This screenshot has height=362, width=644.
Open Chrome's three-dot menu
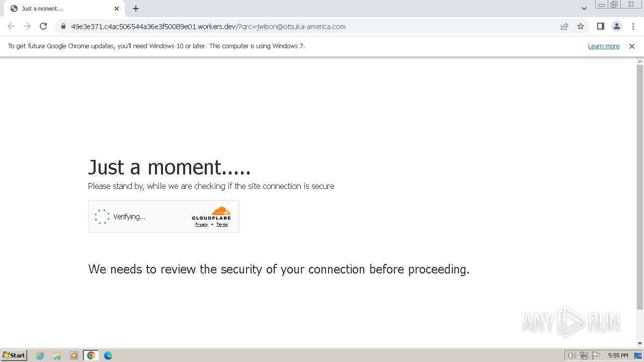(633, 27)
